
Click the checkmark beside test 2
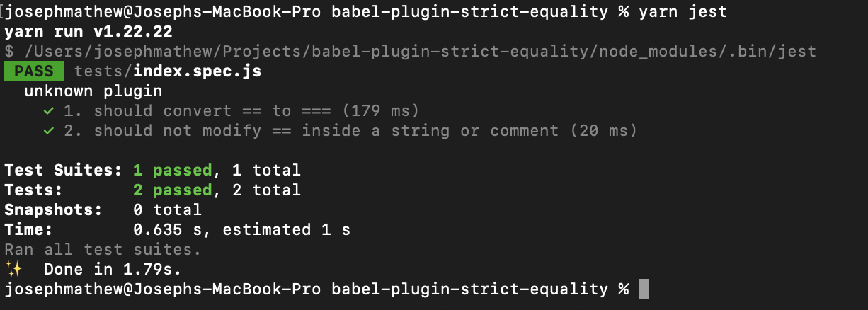tap(48, 131)
